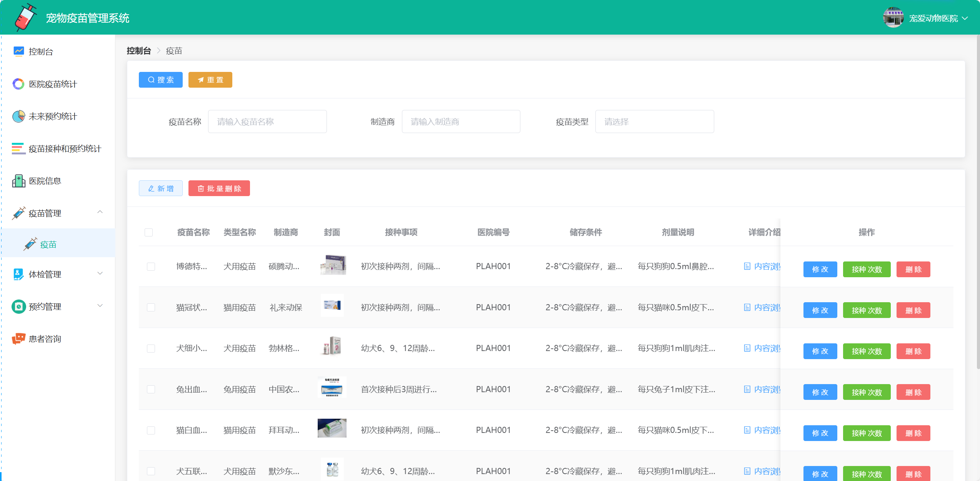Click the 疫苗名称 search input field
The image size is (980, 481).
coord(267,121)
